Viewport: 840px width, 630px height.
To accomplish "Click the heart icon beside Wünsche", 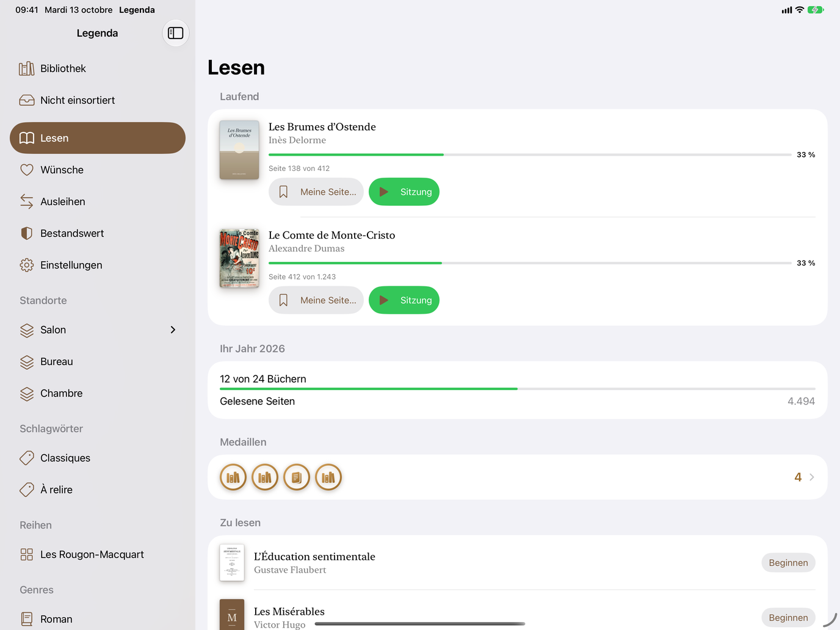I will 27,170.
